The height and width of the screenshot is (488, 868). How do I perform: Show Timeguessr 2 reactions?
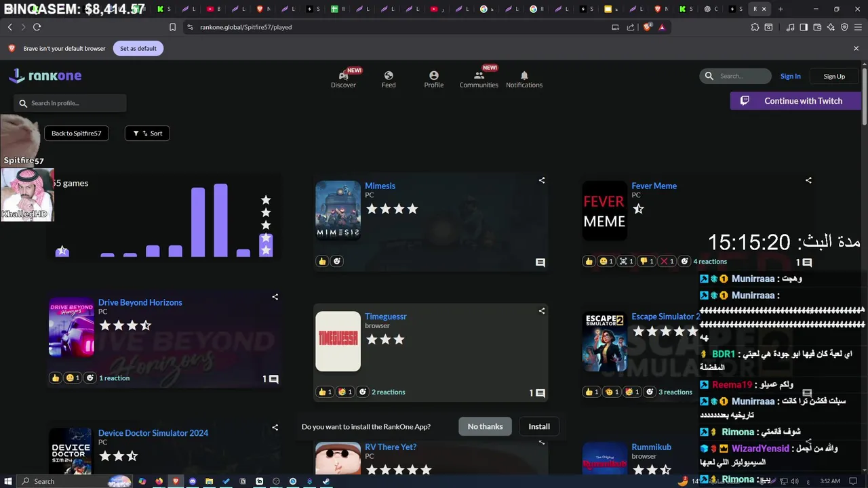click(388, 392)
